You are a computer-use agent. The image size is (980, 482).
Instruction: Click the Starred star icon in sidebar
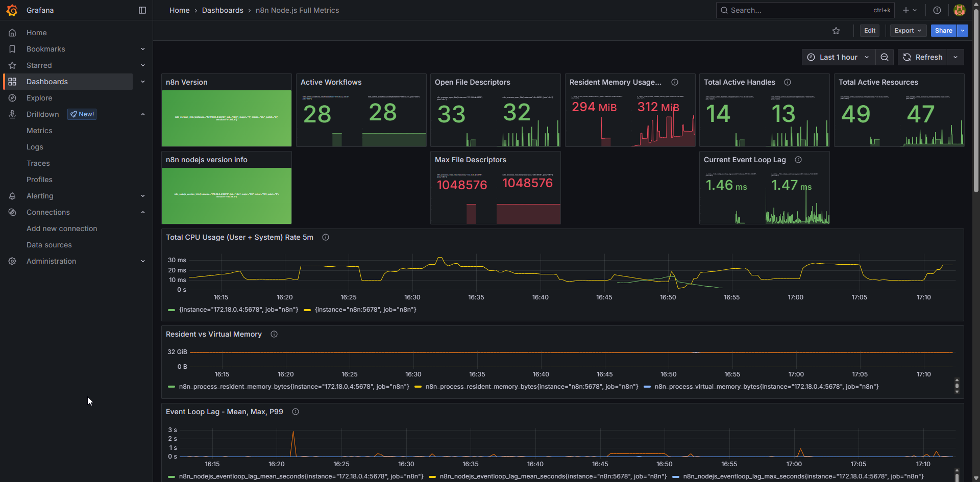[12, 65]
